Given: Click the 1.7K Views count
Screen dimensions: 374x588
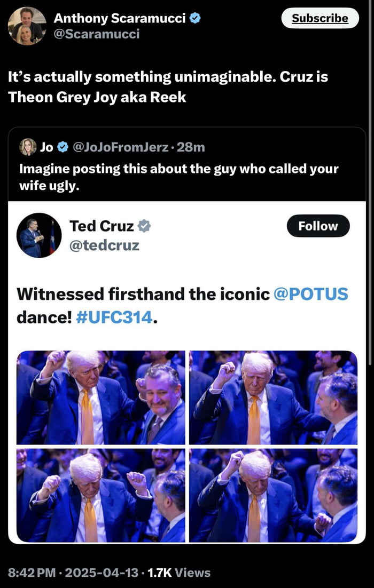Looking at the screenshot, I should pos(179,573).
